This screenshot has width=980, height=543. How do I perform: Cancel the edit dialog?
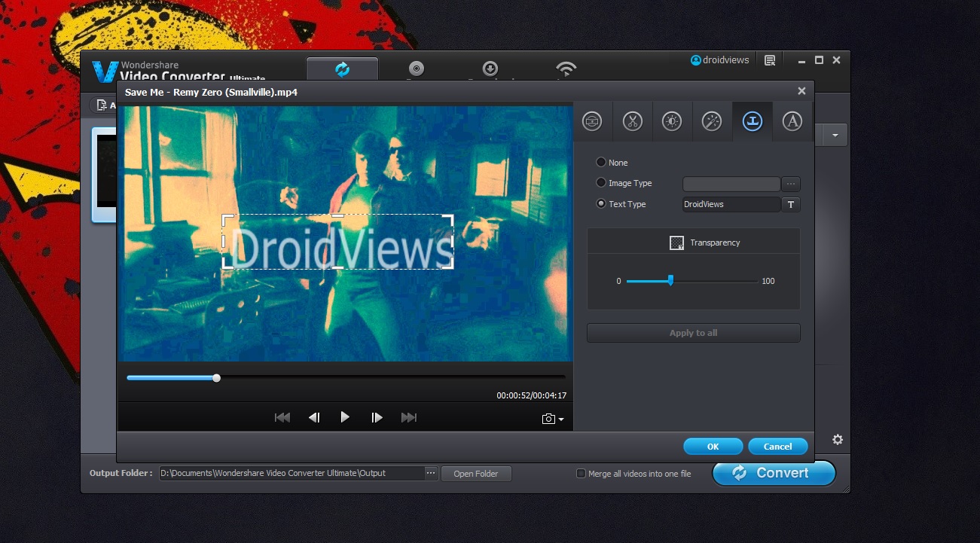778,447
